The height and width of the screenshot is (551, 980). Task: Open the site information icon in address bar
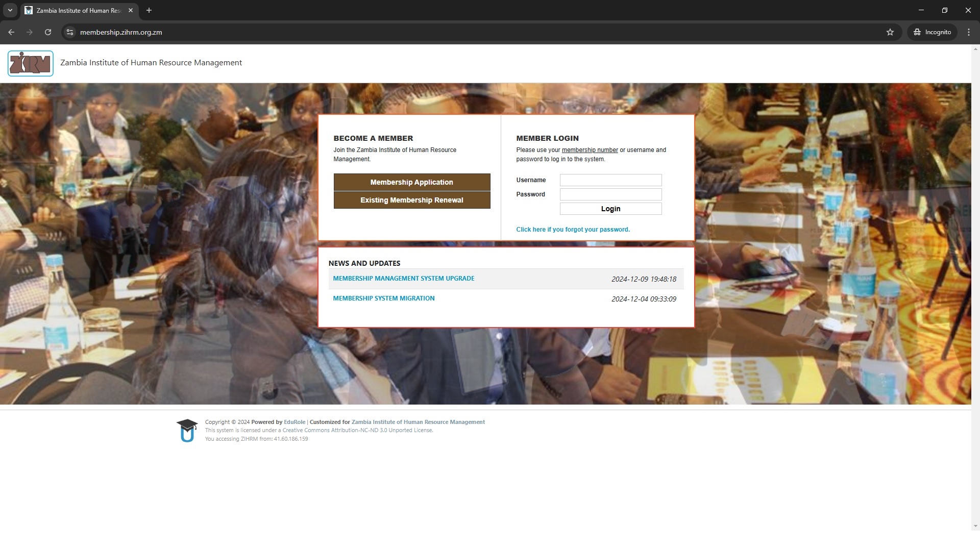[x=70, y=32]
